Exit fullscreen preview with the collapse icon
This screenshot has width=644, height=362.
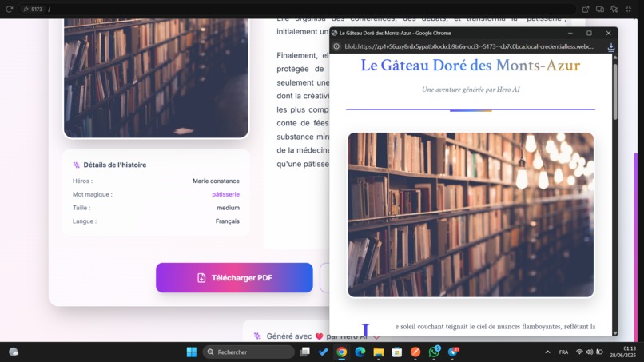628,9
